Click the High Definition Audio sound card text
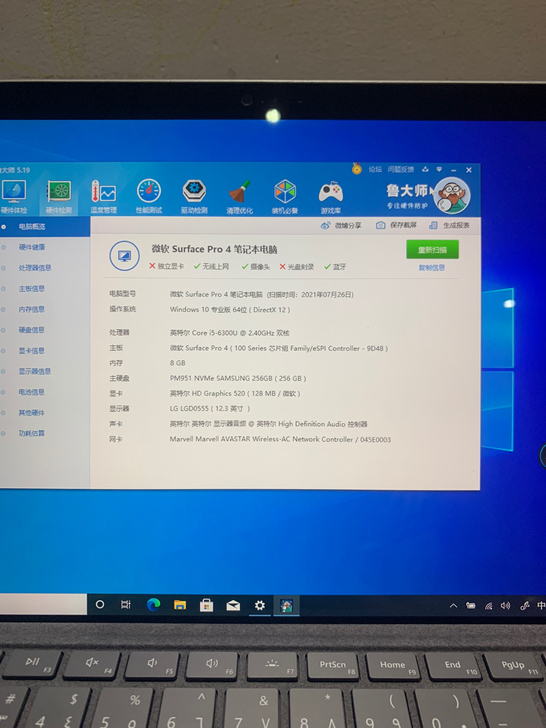The image size is (546, 728). click(268, 424)
